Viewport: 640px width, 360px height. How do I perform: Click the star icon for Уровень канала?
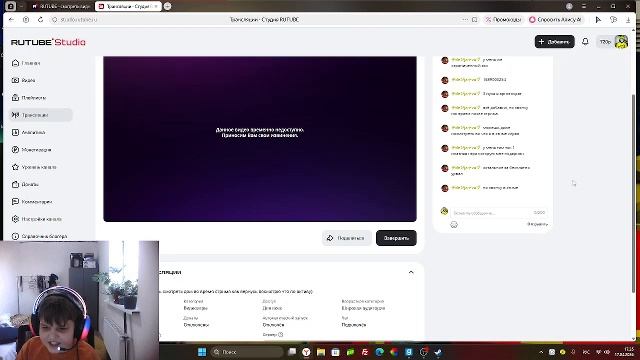(16, 167)
